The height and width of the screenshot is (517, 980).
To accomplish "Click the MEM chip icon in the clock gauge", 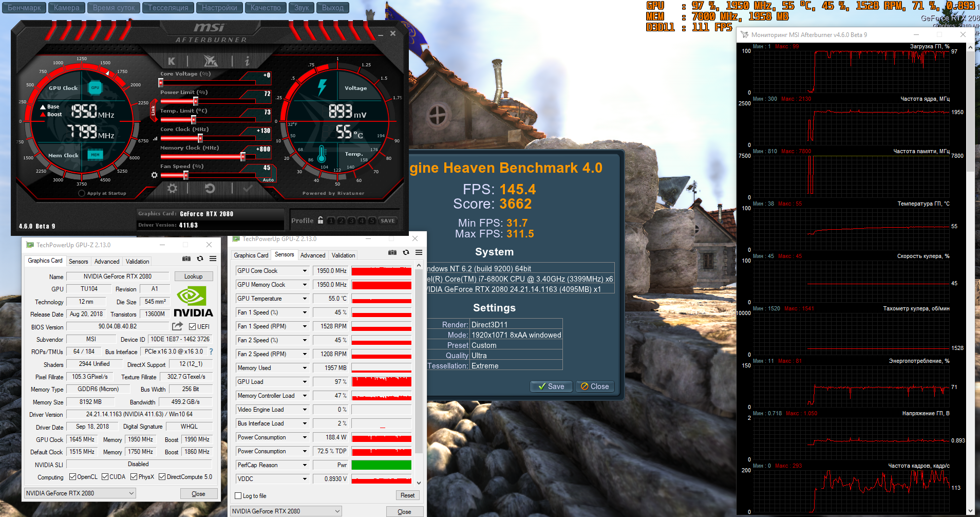I will (x=95, y=155).
